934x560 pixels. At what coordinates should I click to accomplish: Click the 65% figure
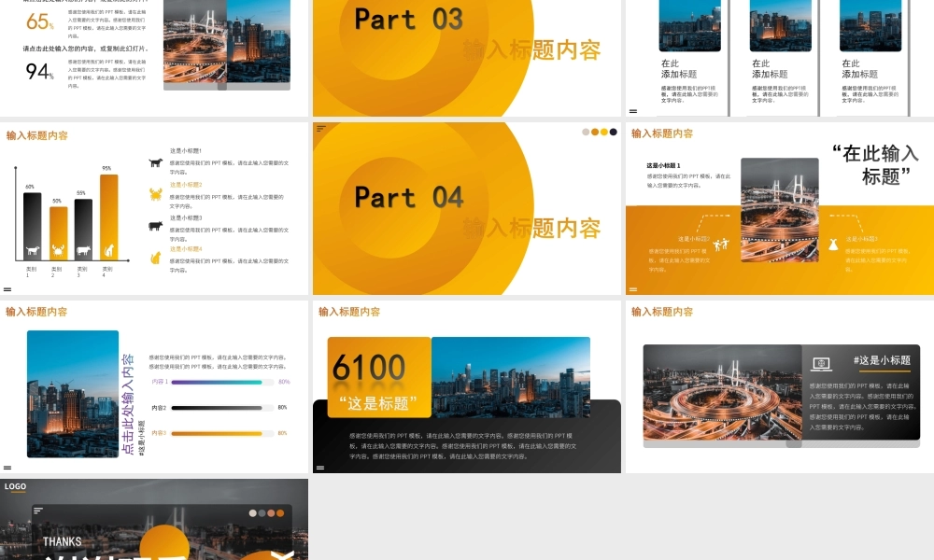point(40,22)
